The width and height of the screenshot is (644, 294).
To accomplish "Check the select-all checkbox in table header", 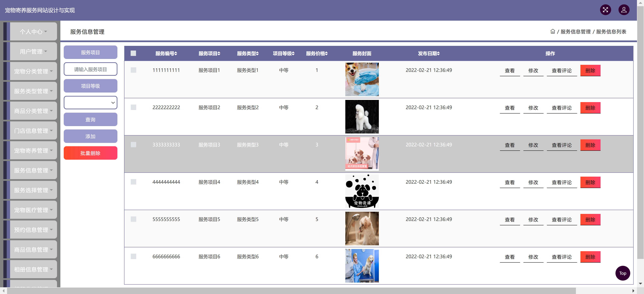I will pos(133,53).
